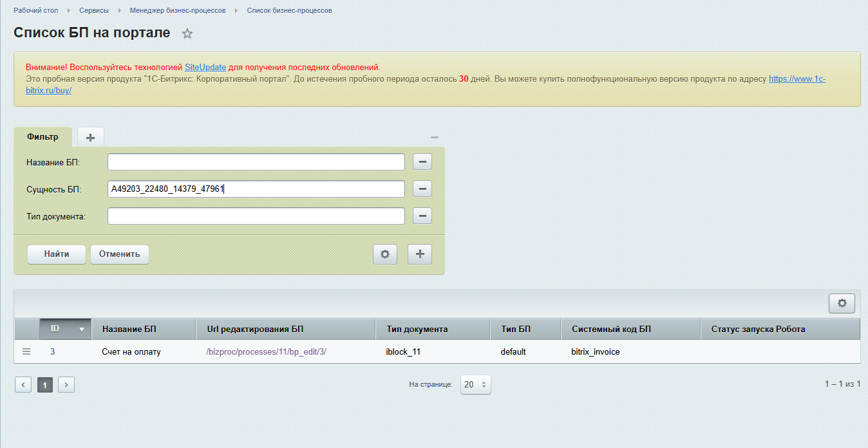Image resolution: width=868 pixels, height=448 pixels.
Task: Focus the Название БП input field
Action: click(x=256, y=162)
